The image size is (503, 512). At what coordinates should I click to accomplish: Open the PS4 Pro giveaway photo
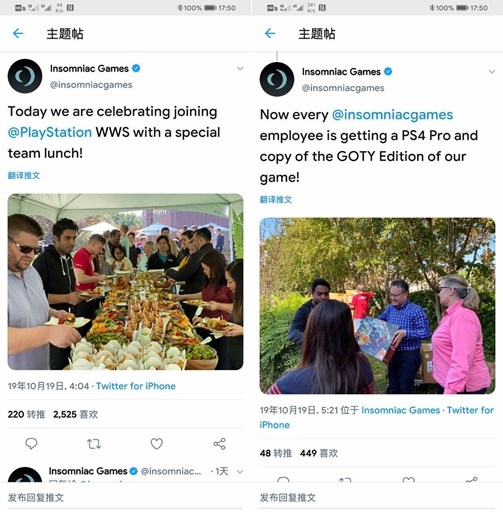click(377, 306)
